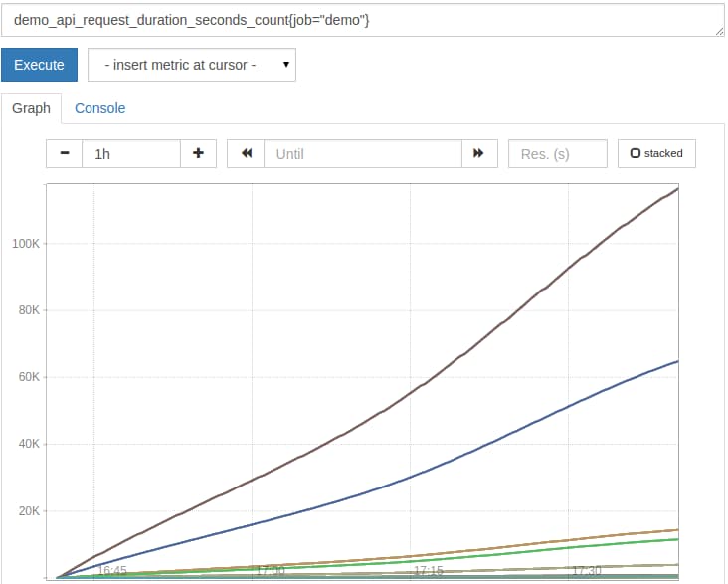Image resolution: width=728 pixels, height=584 pixels.
Task: Click the 17:15 x-axis time label
Action: (x=428, y=570)
